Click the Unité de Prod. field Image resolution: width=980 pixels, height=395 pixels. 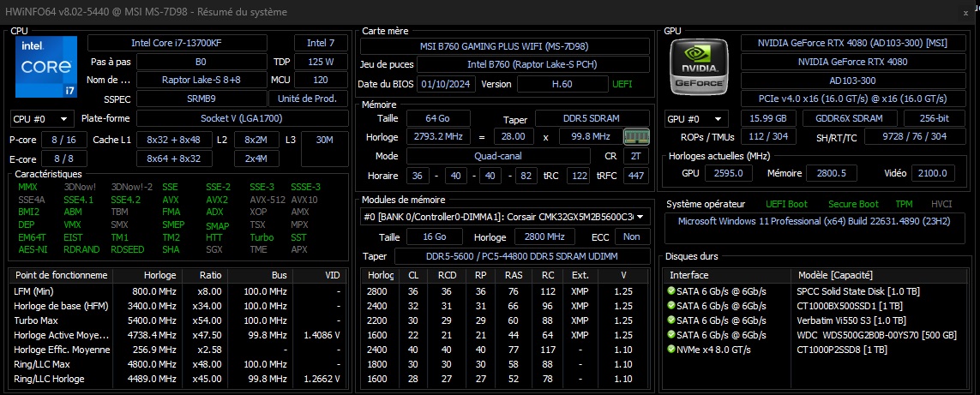coord(309,99)
